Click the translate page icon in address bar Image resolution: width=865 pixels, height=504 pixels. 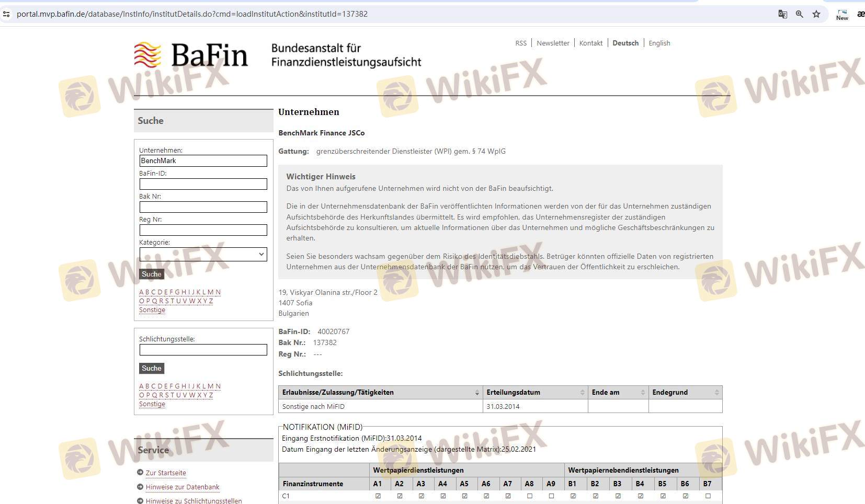pyautogui.click(x=782, y=14)
